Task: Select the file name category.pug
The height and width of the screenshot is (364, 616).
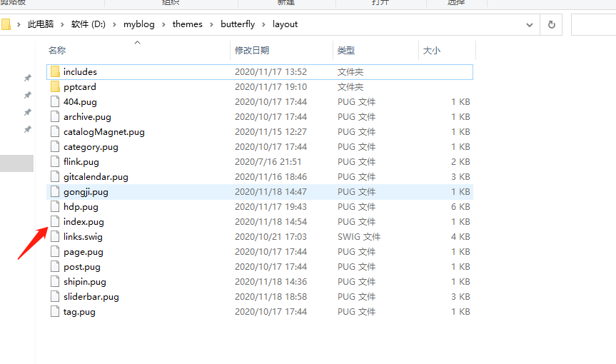Action: (x=91, y=147)
